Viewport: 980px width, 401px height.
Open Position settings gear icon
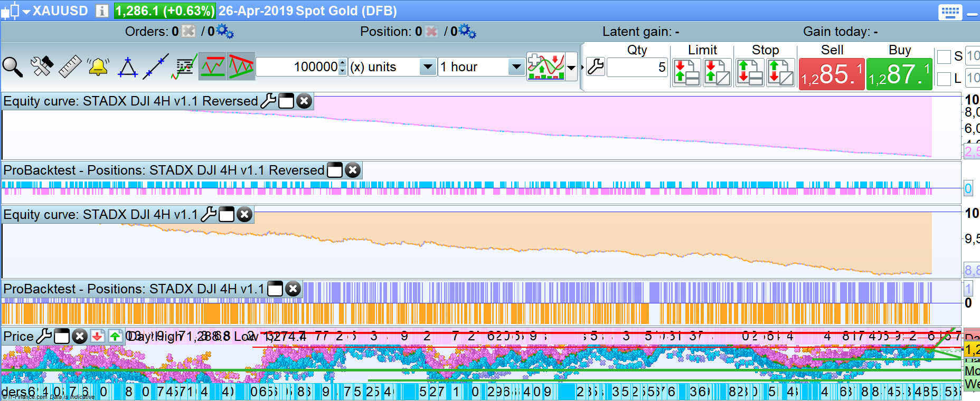(467, 32)
